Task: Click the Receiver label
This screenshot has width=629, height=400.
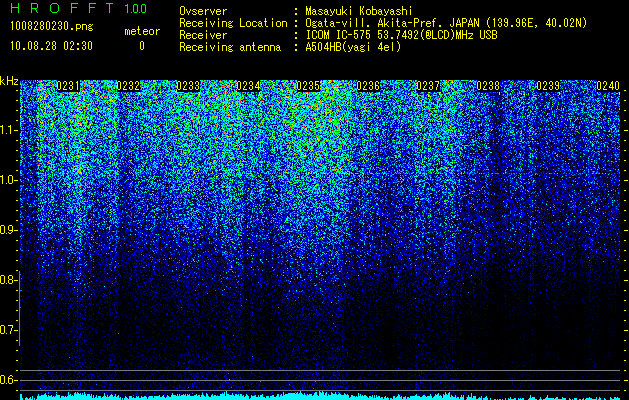Action: click(203, 35)
